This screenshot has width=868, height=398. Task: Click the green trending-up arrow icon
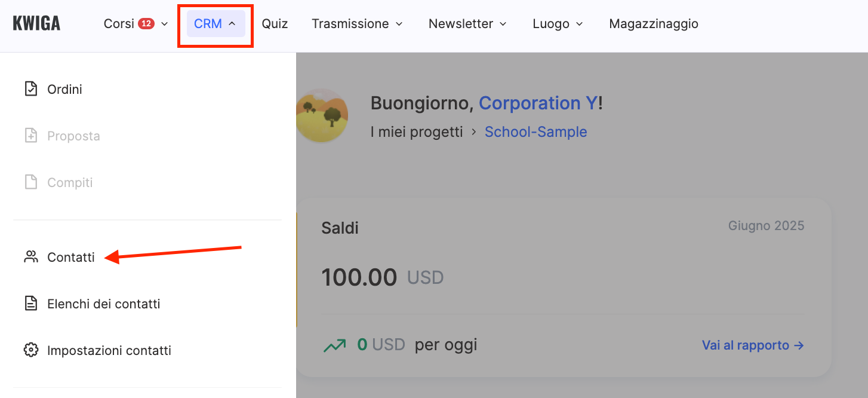[x=334, y=345]
